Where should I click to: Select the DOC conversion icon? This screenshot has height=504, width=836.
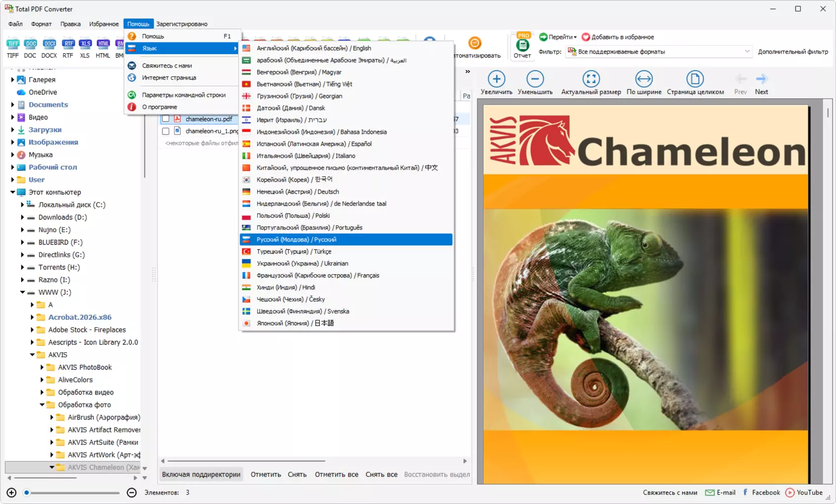30,48
